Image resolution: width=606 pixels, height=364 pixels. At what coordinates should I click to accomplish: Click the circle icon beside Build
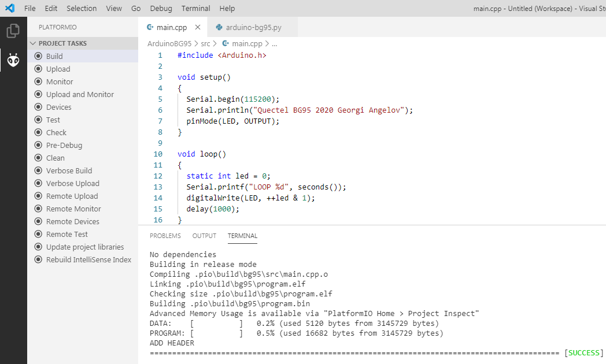click(38, 56)
